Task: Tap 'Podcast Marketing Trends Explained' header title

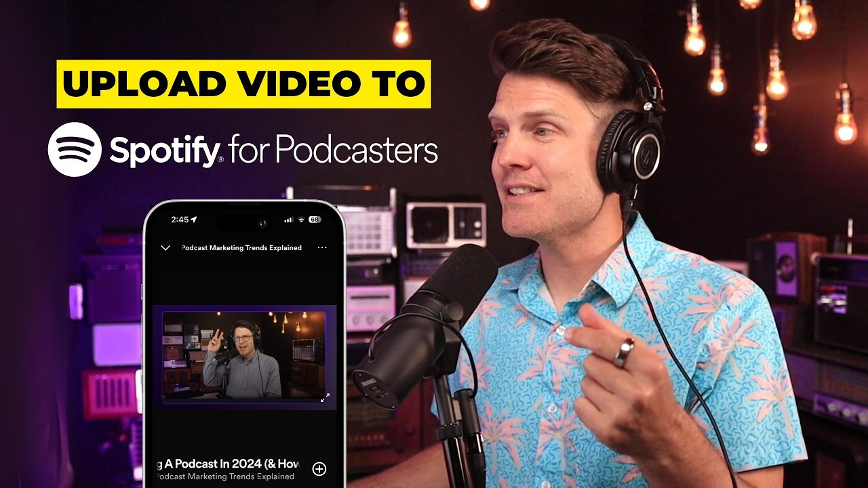Action: click(241, 247)
